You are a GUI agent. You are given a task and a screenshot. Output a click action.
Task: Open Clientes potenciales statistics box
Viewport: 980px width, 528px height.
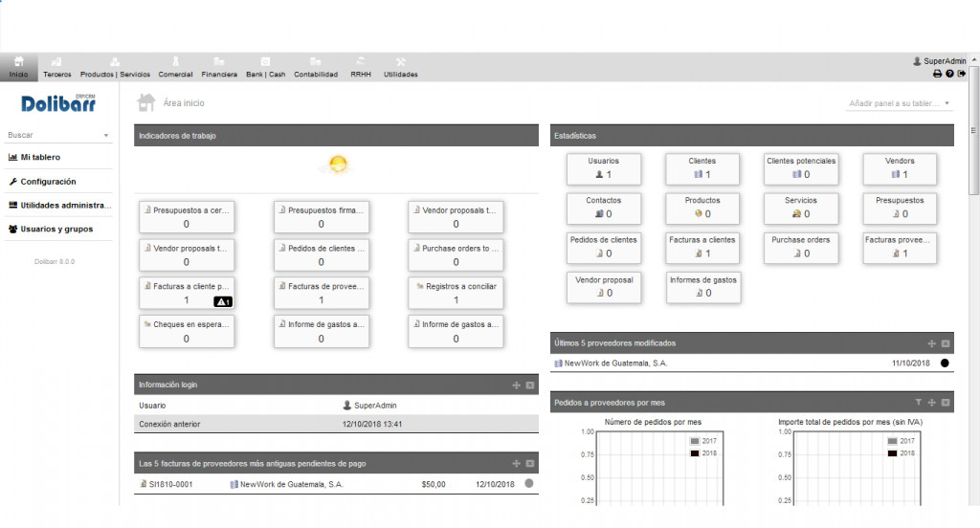point(801,168)
